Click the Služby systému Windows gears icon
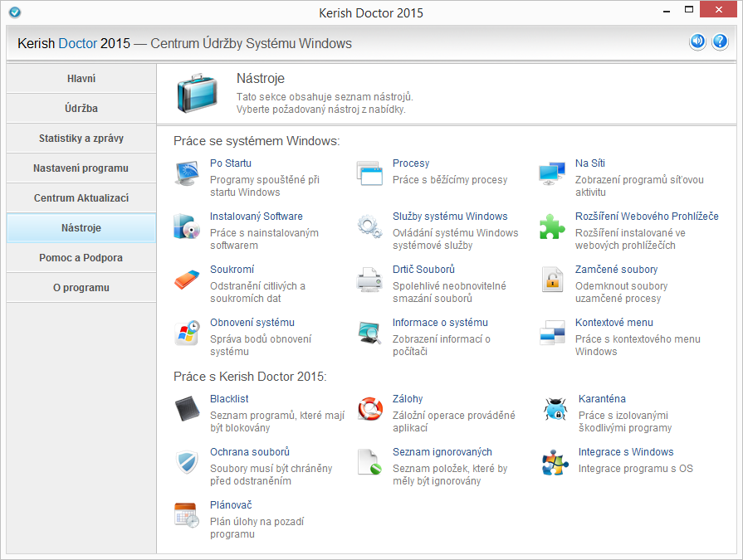This screenshot has width=743, height=560. [369, 226]
